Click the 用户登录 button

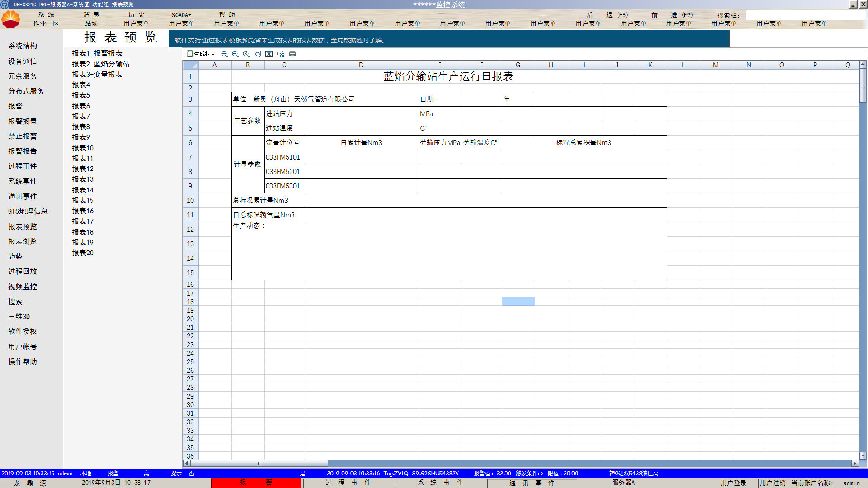tap(733, 483)
